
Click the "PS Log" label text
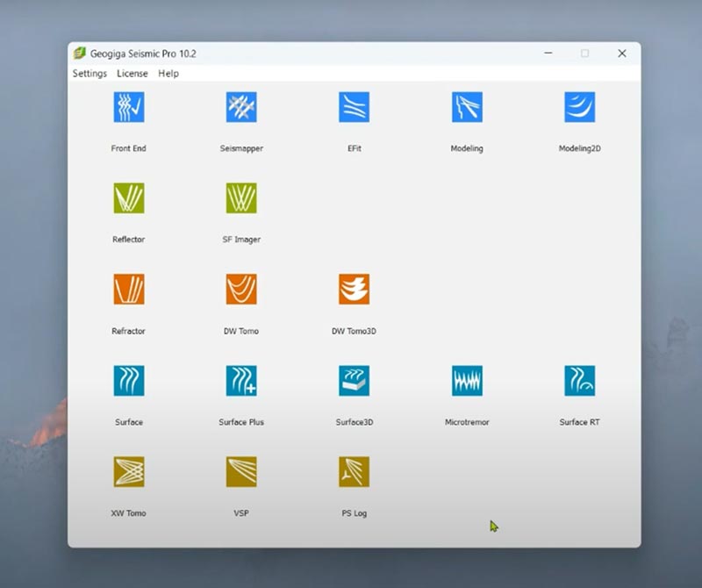[x=355, y=513]
